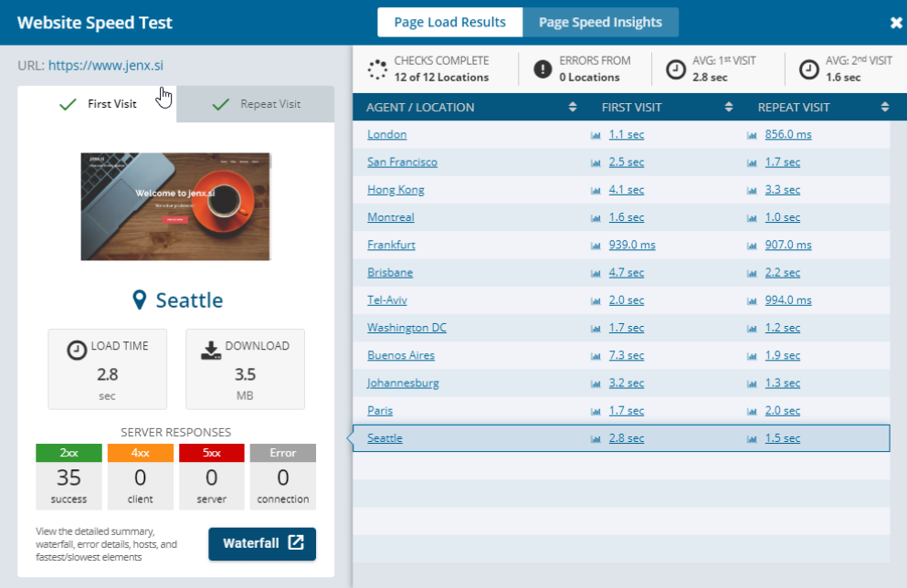Image resolution: width=907 pixels, height=588 pixels.
Task: Click the Download 3.5 MB card
Action: click(x=246, y=370)
